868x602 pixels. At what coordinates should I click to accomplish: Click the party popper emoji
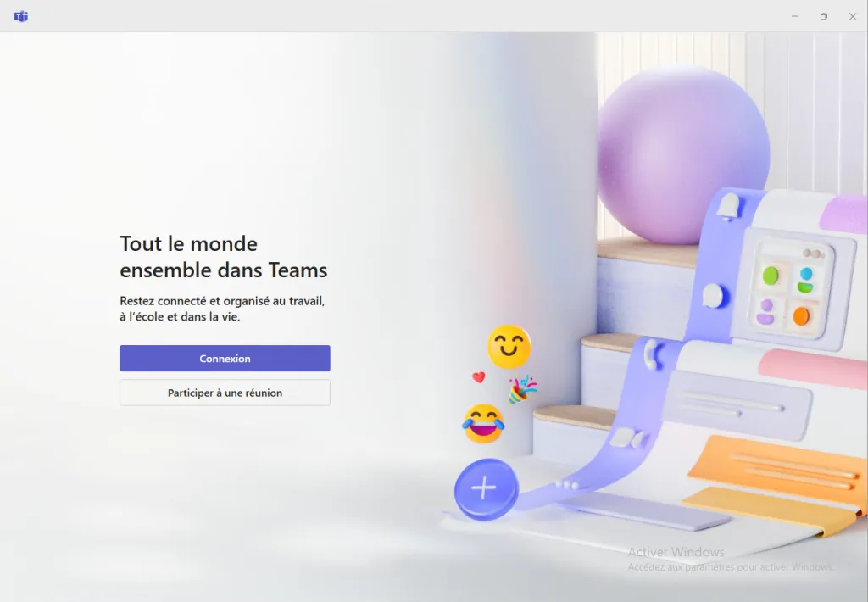pos(522,388)
